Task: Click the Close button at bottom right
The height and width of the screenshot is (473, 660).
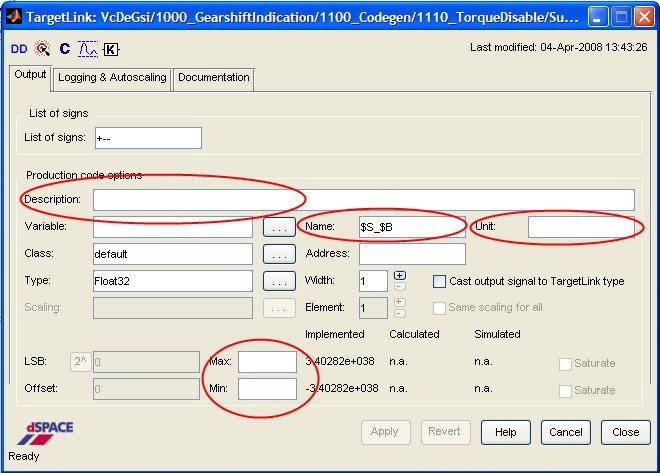Action: (626, 432)
